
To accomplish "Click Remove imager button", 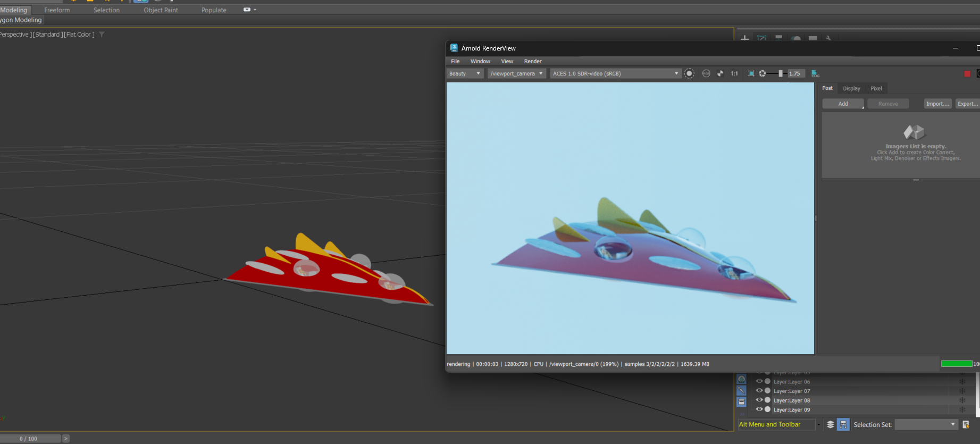I will click(x=888, y=104).
